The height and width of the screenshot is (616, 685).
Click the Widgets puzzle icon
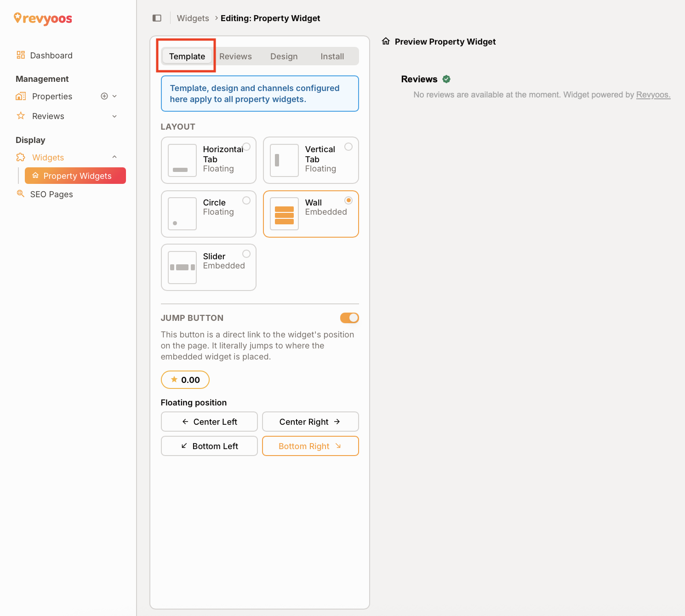(21, 157)
